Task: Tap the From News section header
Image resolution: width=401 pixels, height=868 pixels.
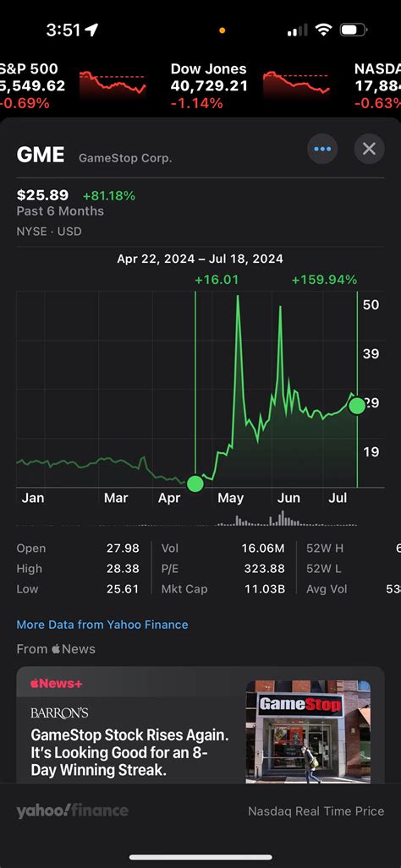Action: (56, 649)
